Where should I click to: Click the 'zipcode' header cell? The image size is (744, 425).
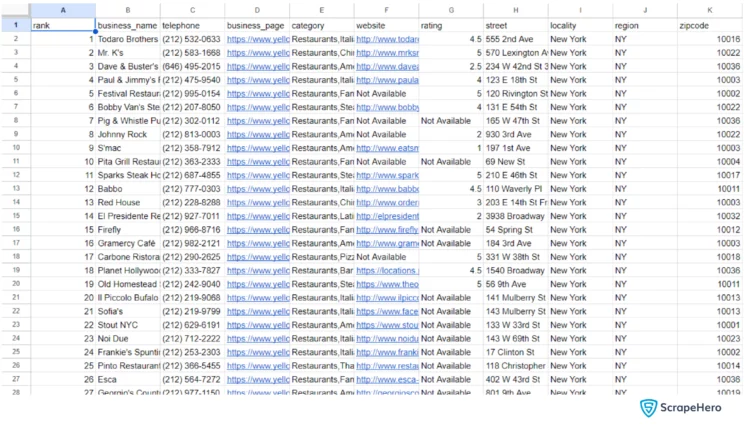click(x=709, y=26)
